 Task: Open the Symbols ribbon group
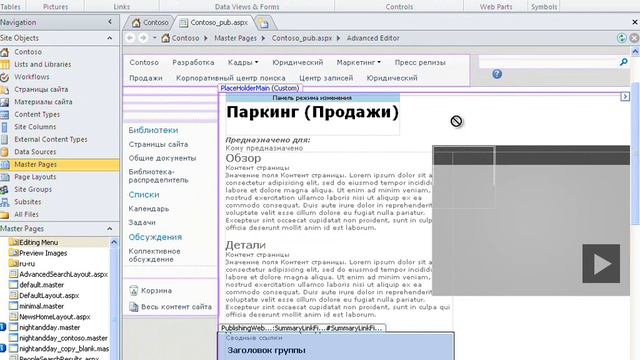pos(544,7)
